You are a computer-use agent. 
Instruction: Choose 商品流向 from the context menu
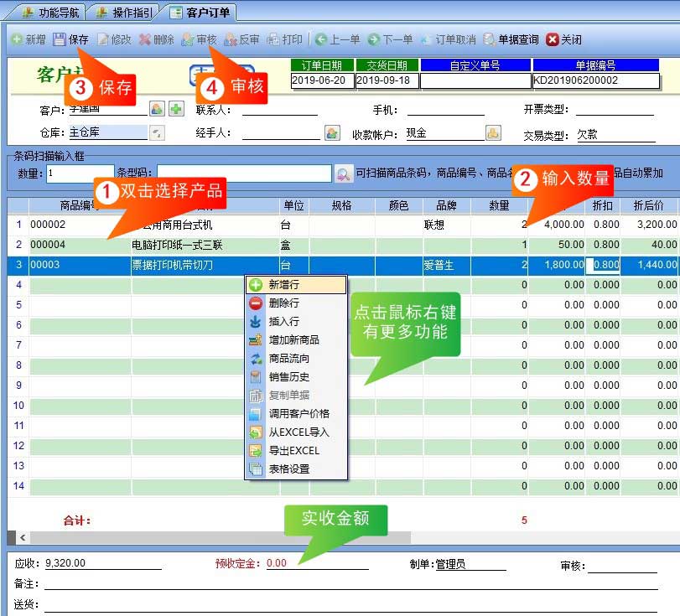(296, 359)
